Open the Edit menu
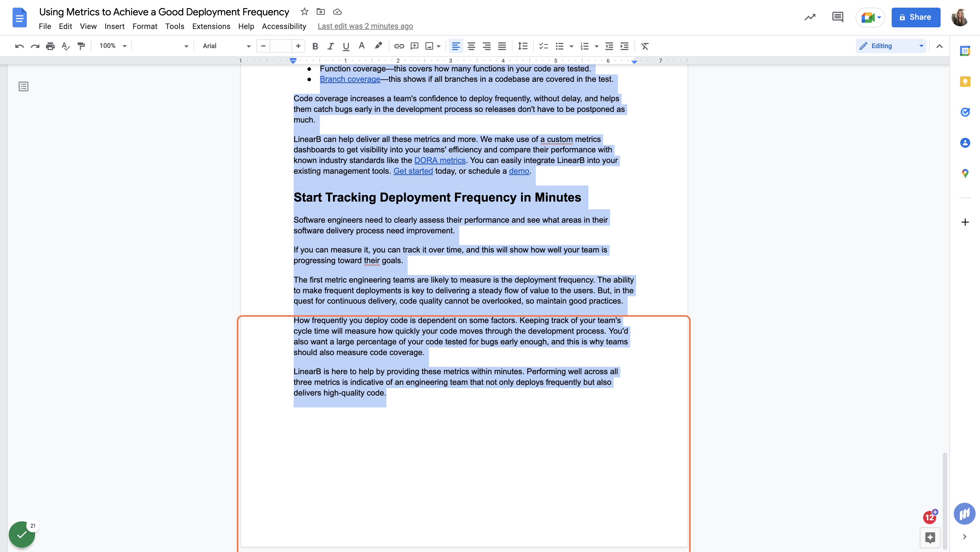 [x=65, y=26]
